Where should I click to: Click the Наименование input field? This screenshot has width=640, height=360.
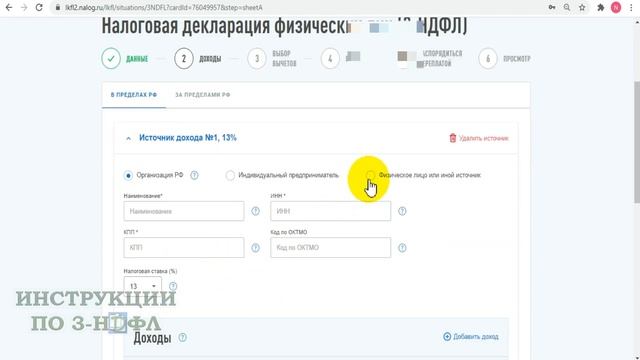pyautogui.click(x=184, y=211)
